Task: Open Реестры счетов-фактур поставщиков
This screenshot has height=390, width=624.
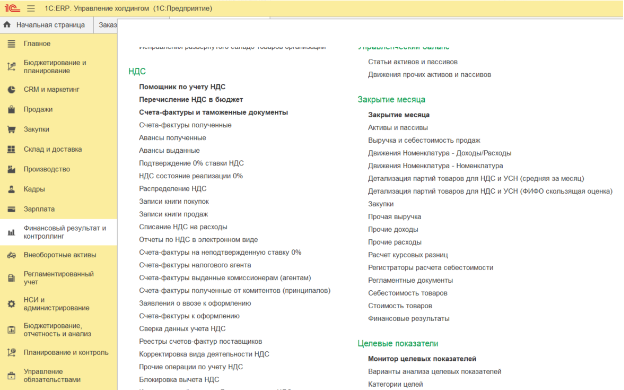Action: tap(200, 341)
